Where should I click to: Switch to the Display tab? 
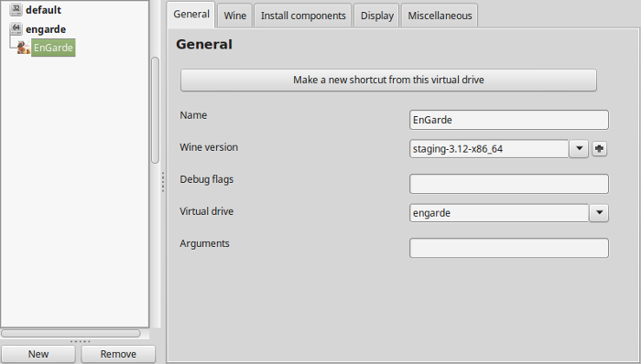(x=376, y=16)
